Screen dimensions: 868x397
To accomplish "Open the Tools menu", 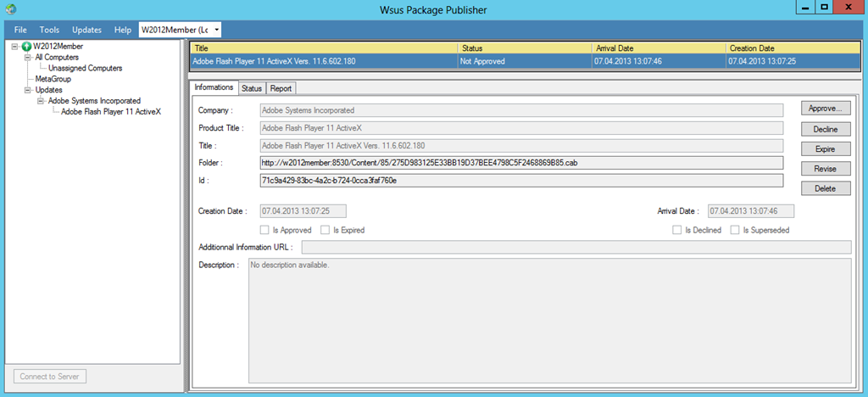I will coord(49,30).
